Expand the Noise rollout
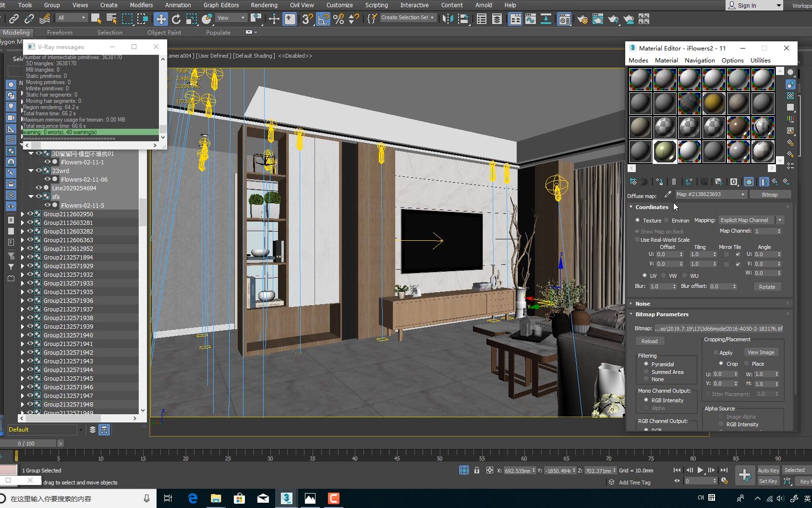812x508 pixels. (x=631, y=303)
